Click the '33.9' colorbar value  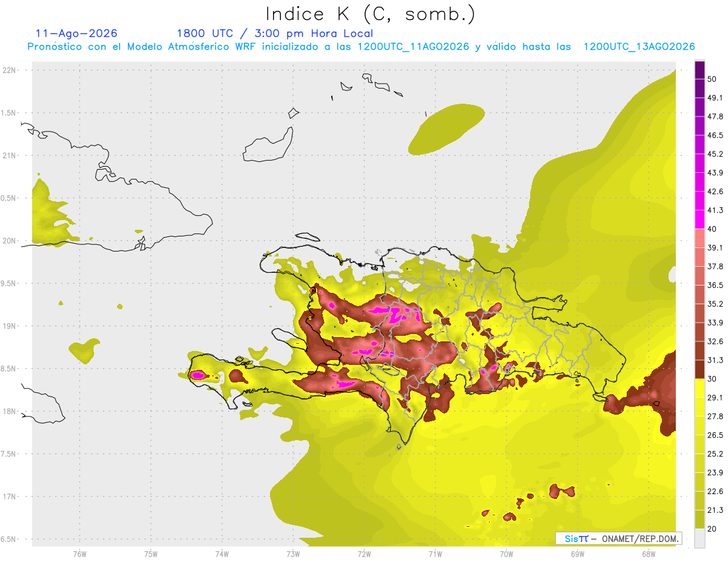(715, 323)
